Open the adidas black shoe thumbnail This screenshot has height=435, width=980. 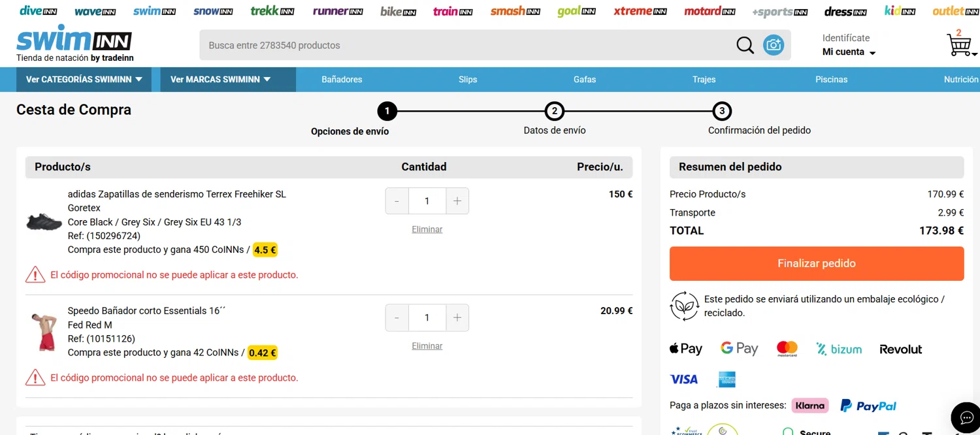[x=44, y=221]
